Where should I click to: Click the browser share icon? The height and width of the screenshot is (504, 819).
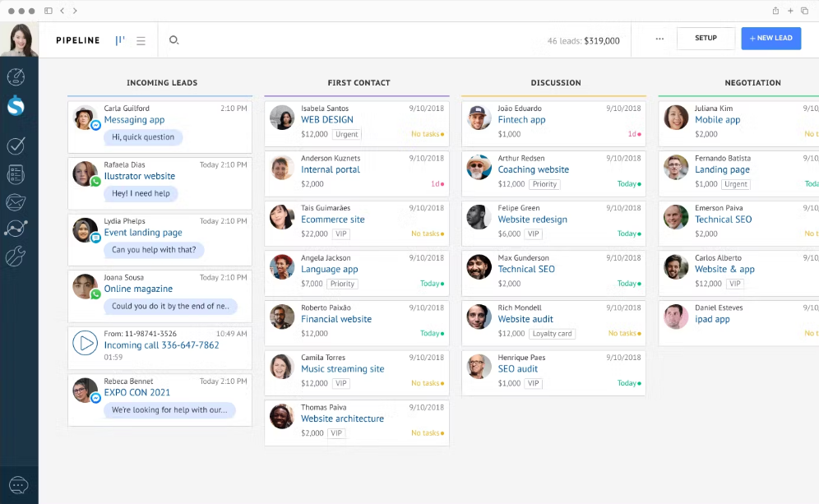pyautogui.click(x=775, y=11)
